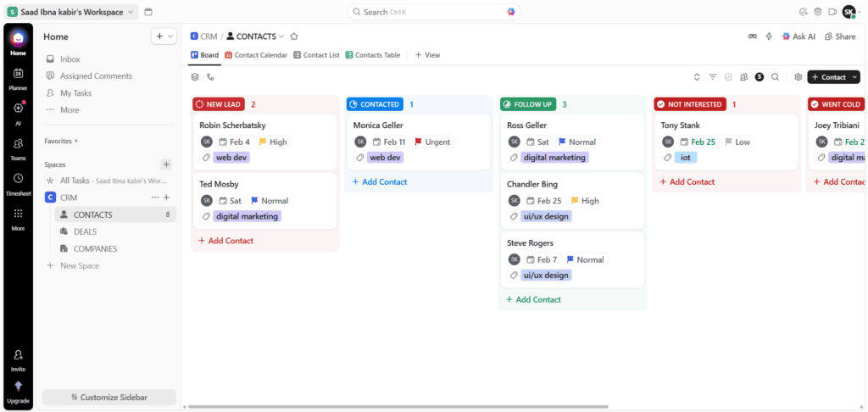Switch to the Contacts Table tab

[x=373, y=55]
